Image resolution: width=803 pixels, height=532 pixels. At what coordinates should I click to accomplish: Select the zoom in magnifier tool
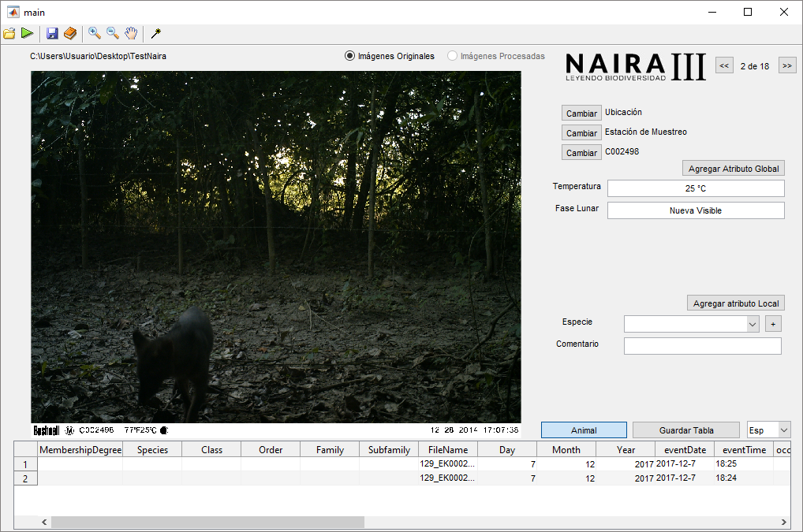[95, 33]
